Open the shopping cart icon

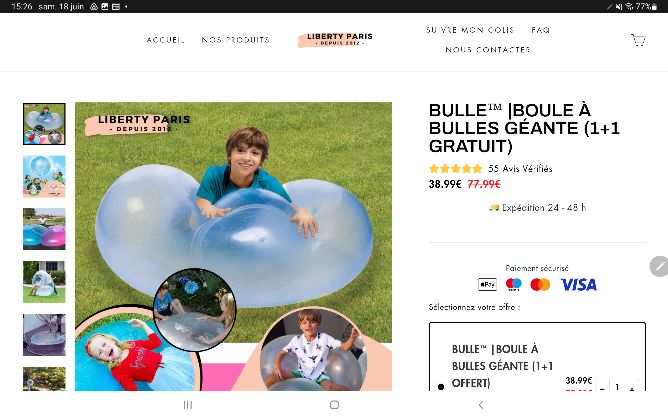tap(638, 40)
